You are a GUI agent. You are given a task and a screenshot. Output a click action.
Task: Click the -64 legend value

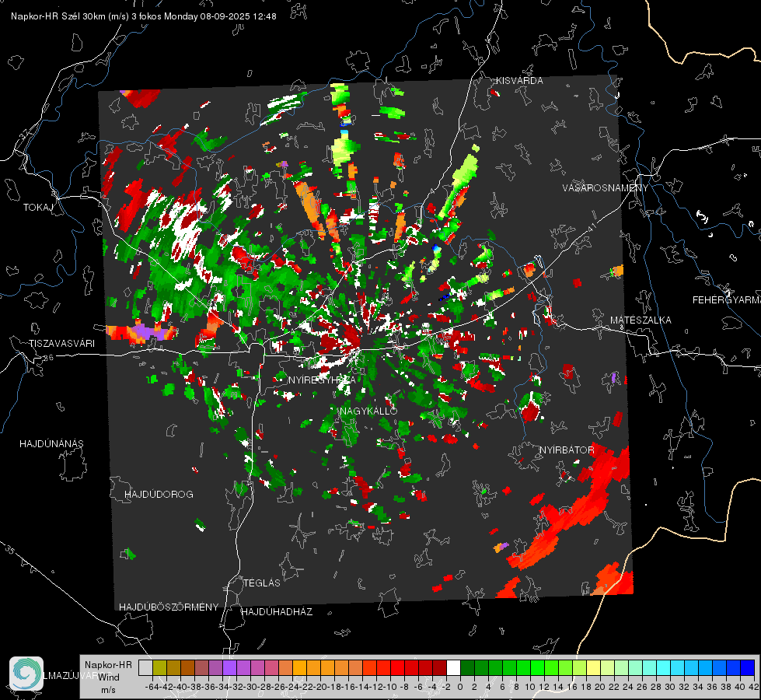152,687
